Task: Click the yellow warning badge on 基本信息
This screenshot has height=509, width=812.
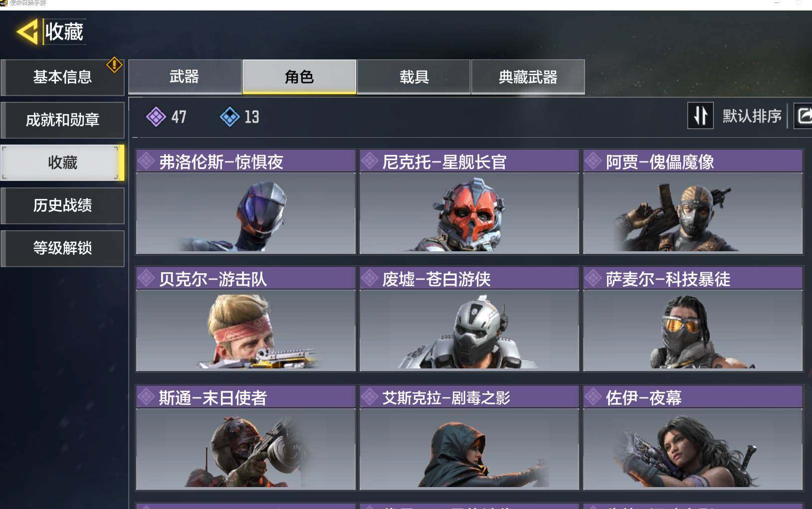Action: click(x=114, y=64)
